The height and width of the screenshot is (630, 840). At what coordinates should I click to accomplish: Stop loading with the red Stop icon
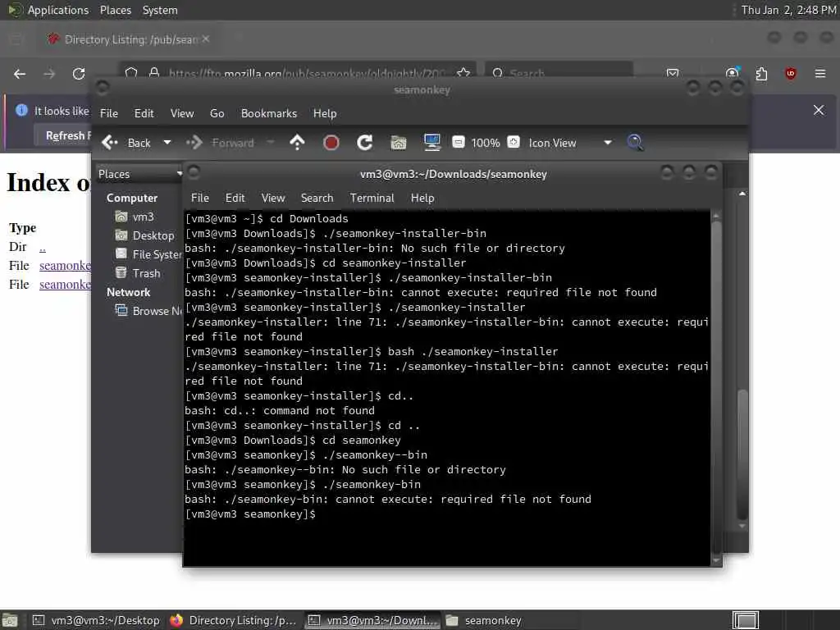pos(331,143)
